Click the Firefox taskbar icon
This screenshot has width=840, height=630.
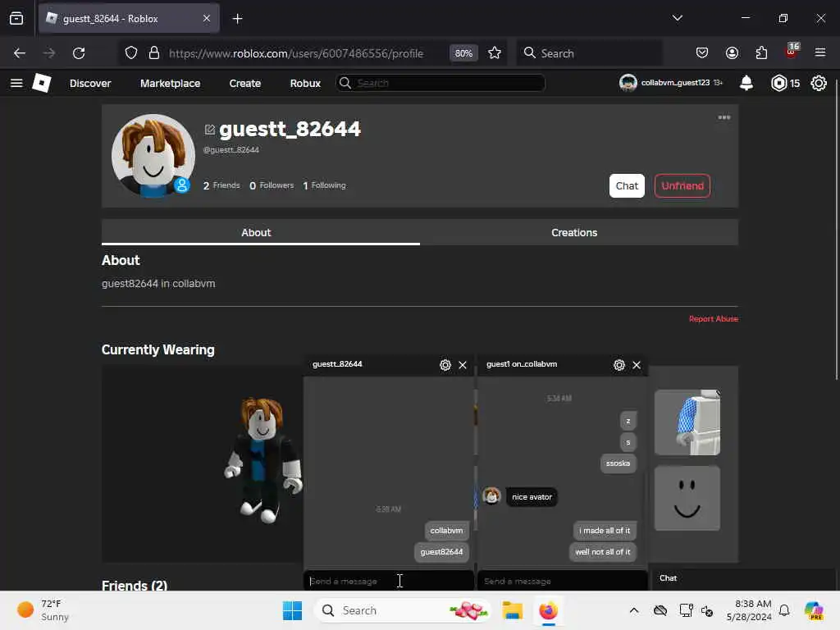[549, 610]
